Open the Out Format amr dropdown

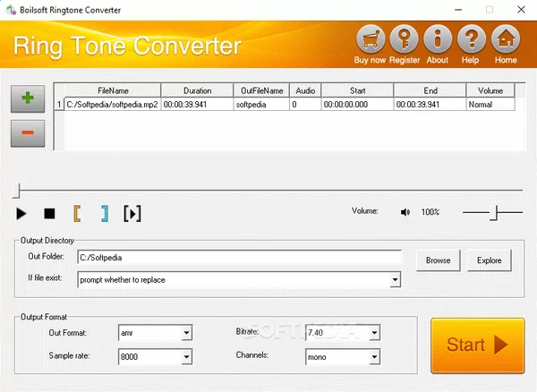point(186,332)
